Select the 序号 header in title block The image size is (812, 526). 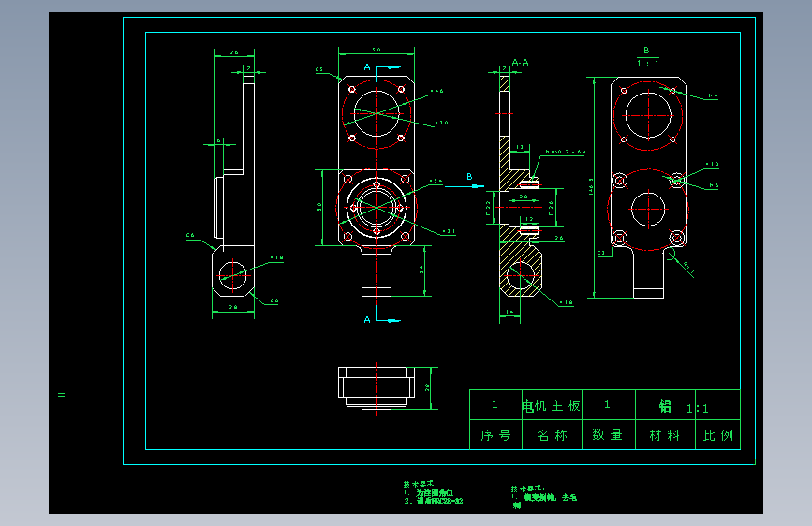495,435
